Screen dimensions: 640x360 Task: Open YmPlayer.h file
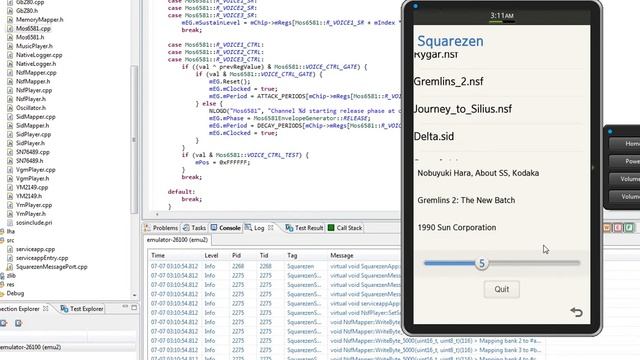click(x=31, y=214)
